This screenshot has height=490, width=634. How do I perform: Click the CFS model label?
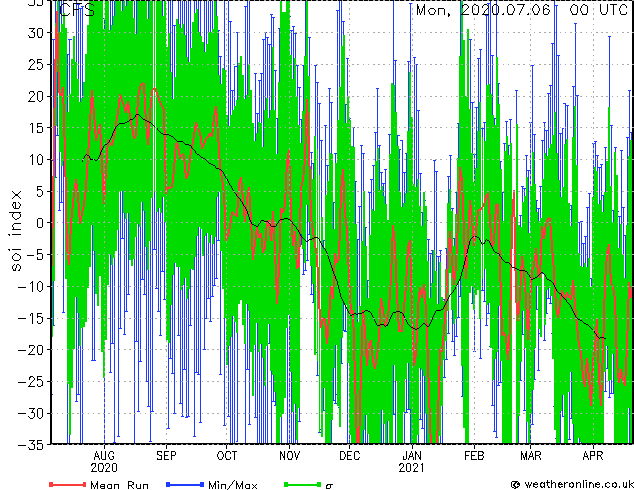coord(77,10)
